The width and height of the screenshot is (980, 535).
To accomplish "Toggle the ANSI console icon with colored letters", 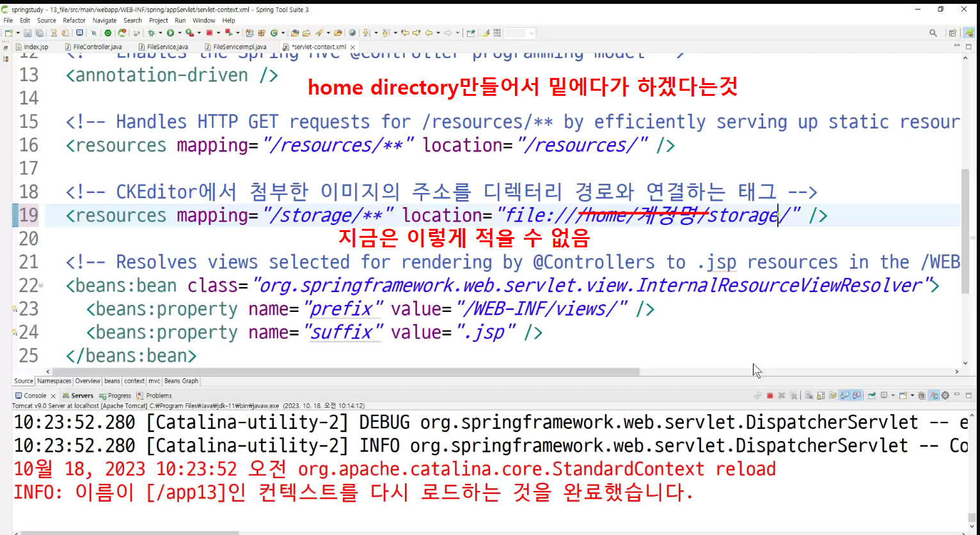I will click(x=934, y=396).
